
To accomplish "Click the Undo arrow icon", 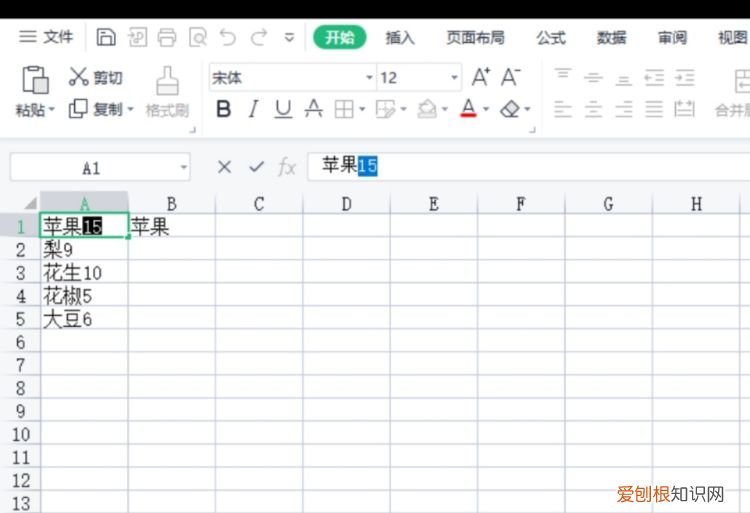I will coord(228,38).
